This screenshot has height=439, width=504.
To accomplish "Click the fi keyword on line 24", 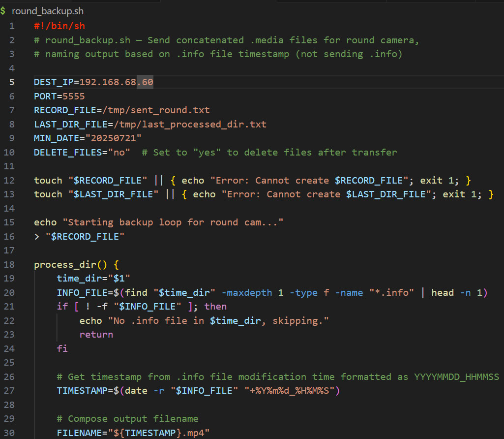I will (x=62, y=348).
